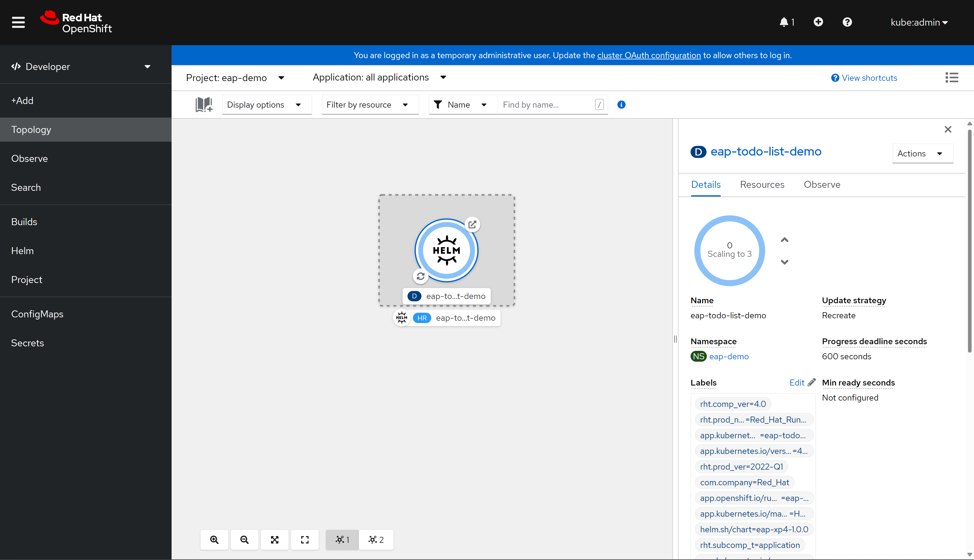
Task: Click the scale up stepper arrow for replicas
Action: 785,239
